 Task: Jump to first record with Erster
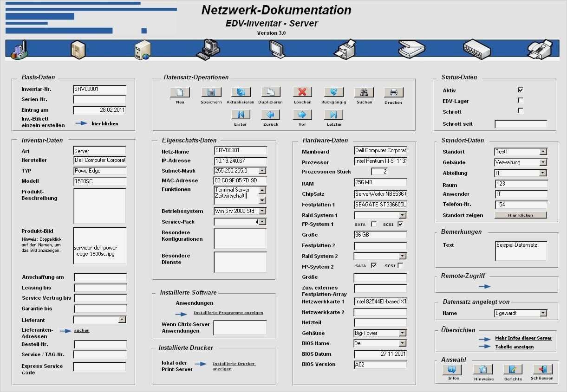[x=241, y=115]
